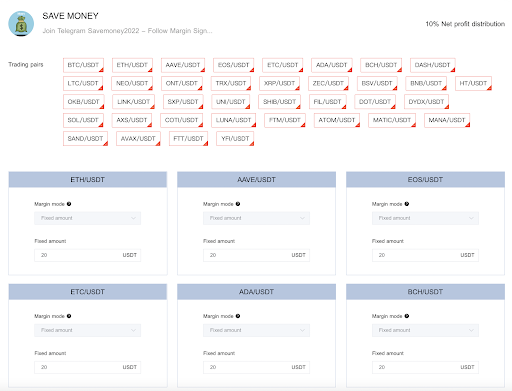The width and height of the screenshot is (512, 391).
Task: Click Fixed amount field in AAVE/USDT card
Action: coord(256,255)
